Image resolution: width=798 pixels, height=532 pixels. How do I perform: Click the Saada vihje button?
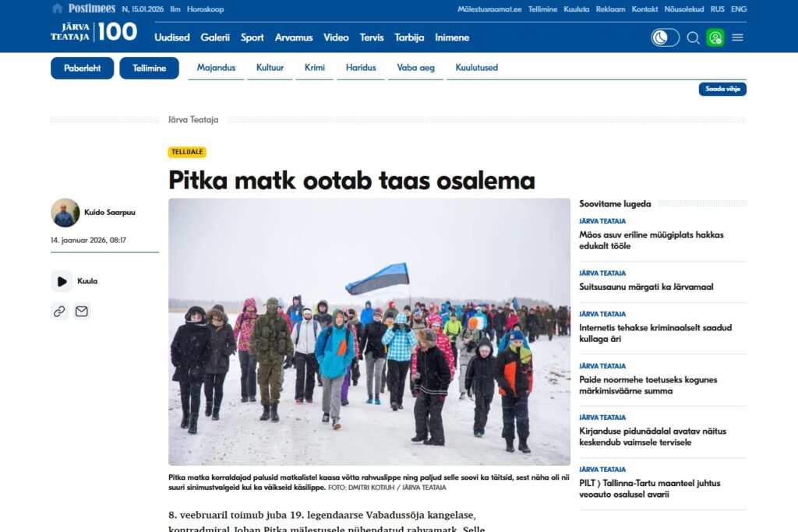tap(722, 90)
